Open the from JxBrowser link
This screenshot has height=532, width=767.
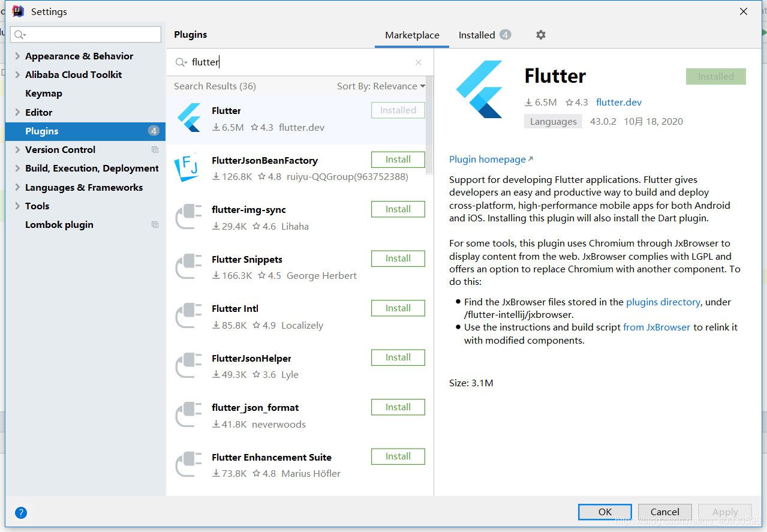[657, 327]
